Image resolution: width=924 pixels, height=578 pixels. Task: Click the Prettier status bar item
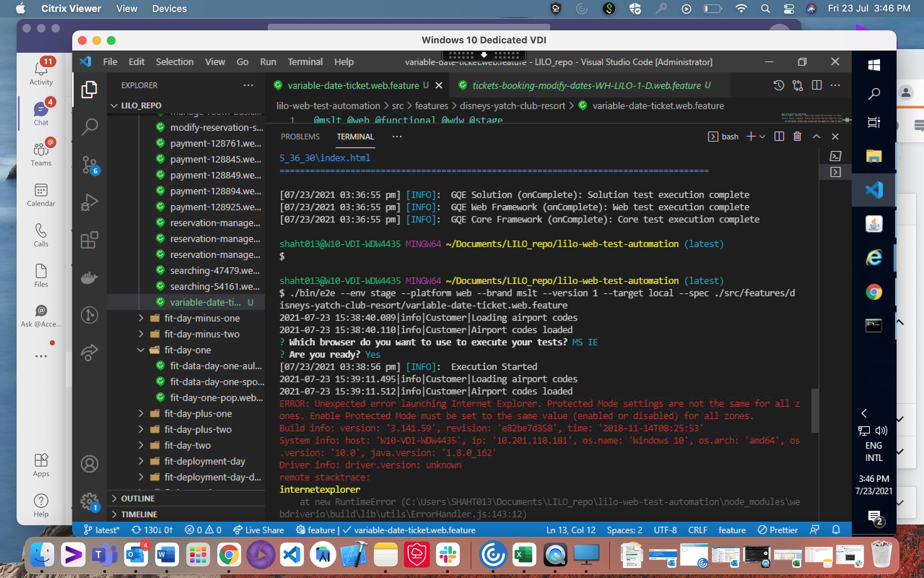coord(777,530)
